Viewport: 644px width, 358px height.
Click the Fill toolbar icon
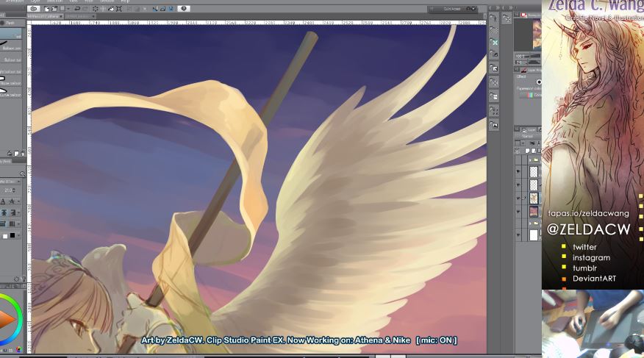point(111,9)
